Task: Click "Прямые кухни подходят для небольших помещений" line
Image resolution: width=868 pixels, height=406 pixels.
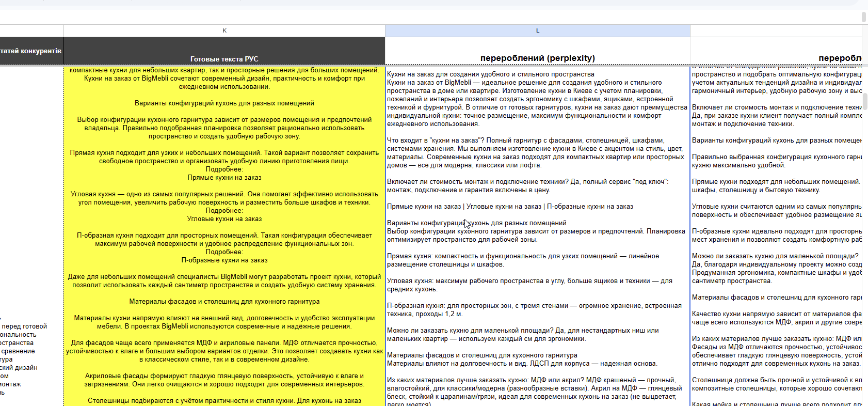Action: pos(777,182)
